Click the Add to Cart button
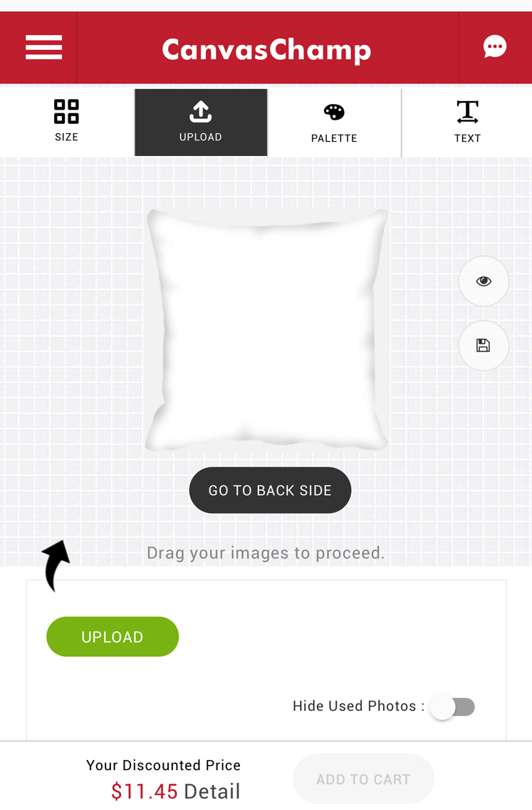The width and height of the screenshot is (532, 810). pyautogui.click(x=363, y=779)
